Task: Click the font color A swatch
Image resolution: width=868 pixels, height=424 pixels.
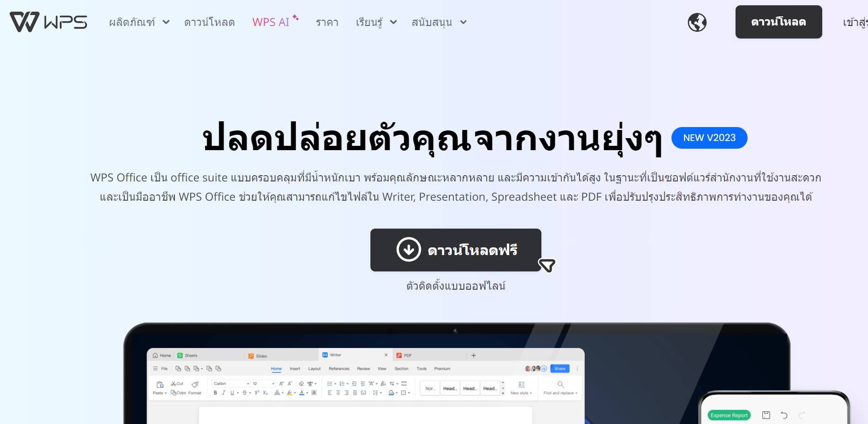Action: click(x=302, y=393)
